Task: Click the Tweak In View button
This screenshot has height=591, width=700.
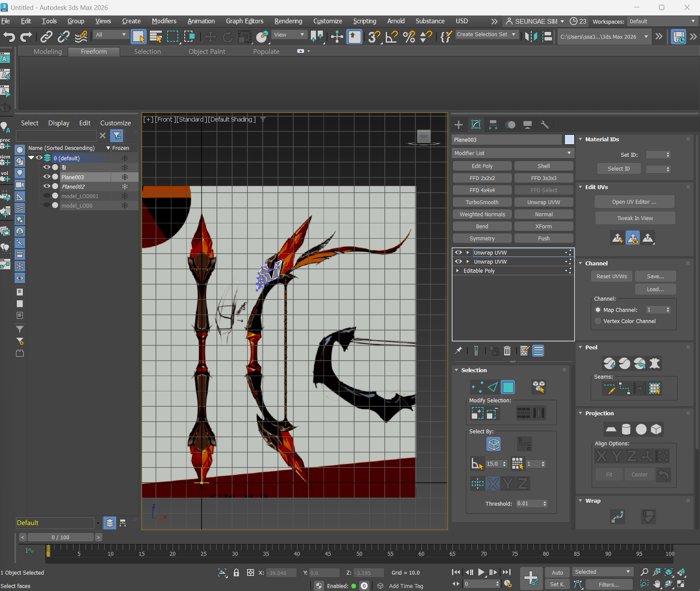Action: (635, 218)
